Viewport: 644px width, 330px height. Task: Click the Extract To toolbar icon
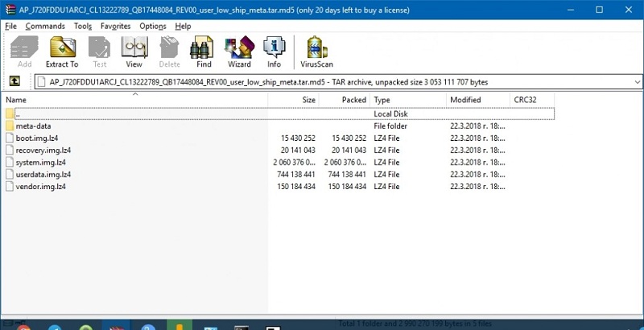(x=62, y=52)
